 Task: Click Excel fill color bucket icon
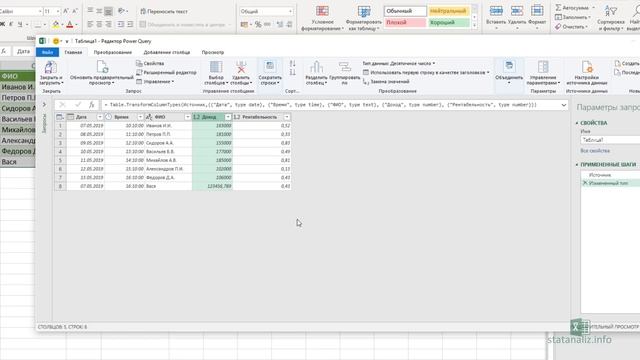click(x=56, y=24)
